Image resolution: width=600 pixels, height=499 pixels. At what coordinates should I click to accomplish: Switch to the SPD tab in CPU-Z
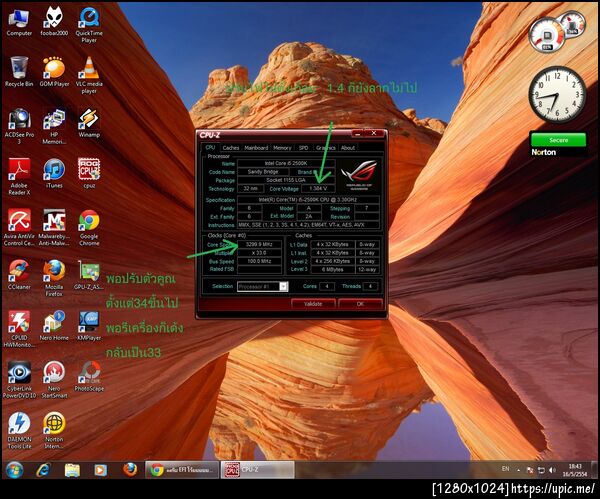(303, 148)
